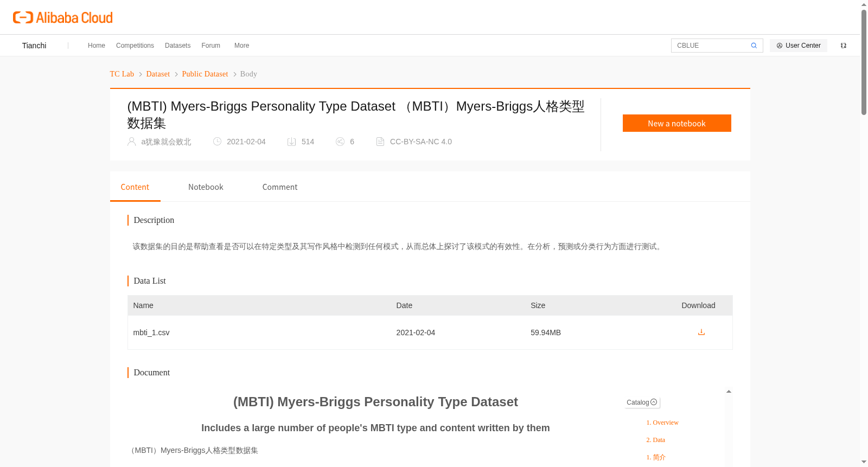
Task: Click the Alibaba Cloud logo
Action: [63, 17]
